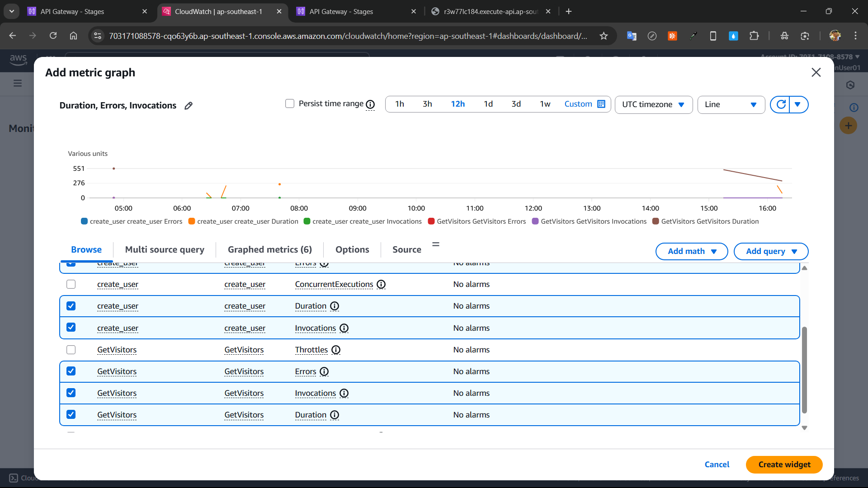Screen dimensions: 868x488
Task: Show info for ConcurrentExecutions metric
Action: (381, 284)
